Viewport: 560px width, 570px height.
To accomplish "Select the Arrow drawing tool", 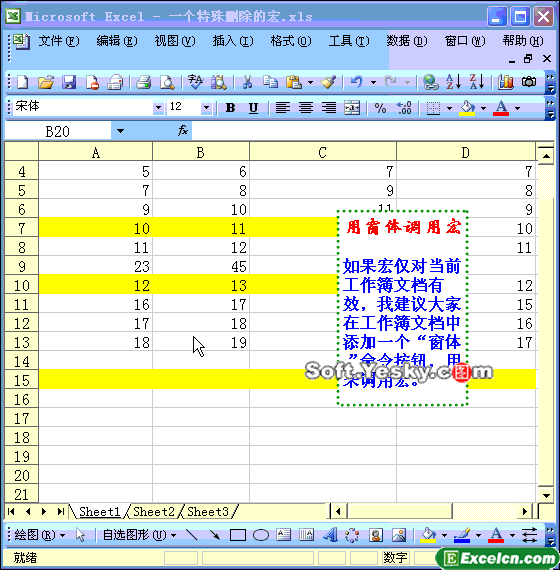I will [x=215, y=535].
